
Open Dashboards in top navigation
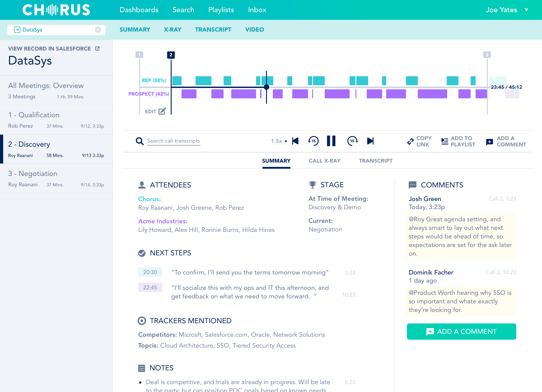139,10
